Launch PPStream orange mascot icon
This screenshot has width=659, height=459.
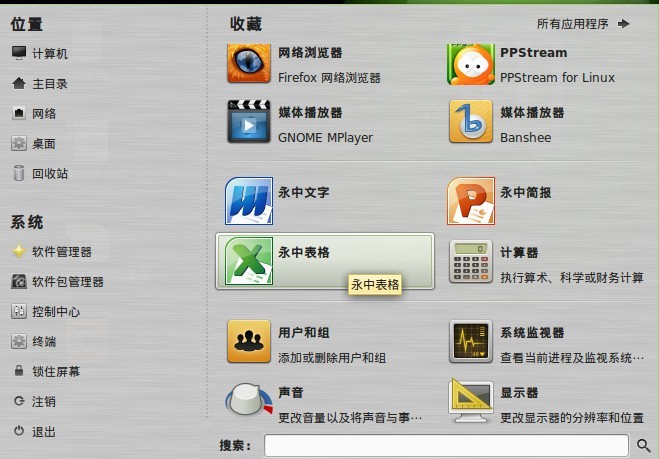[471, 64]
